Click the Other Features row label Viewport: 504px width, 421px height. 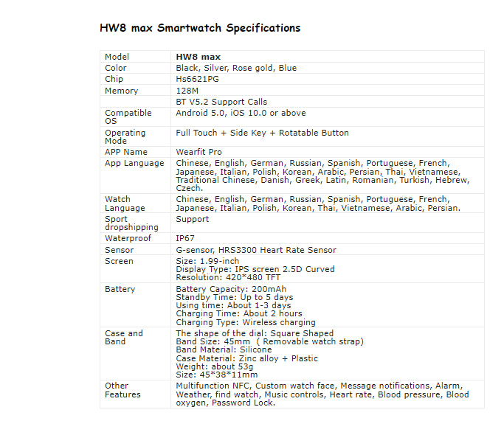(122, 390)
